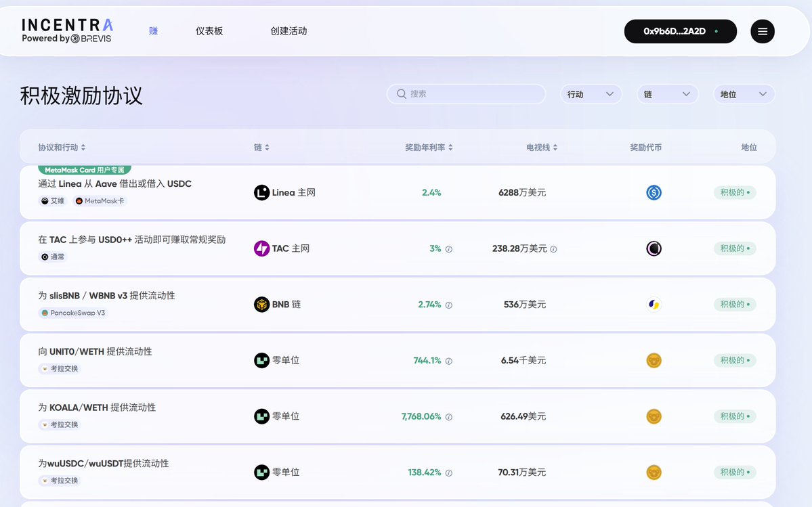Click the 搜索 search input field
This screenshot has height=507, width=812.
465,93
